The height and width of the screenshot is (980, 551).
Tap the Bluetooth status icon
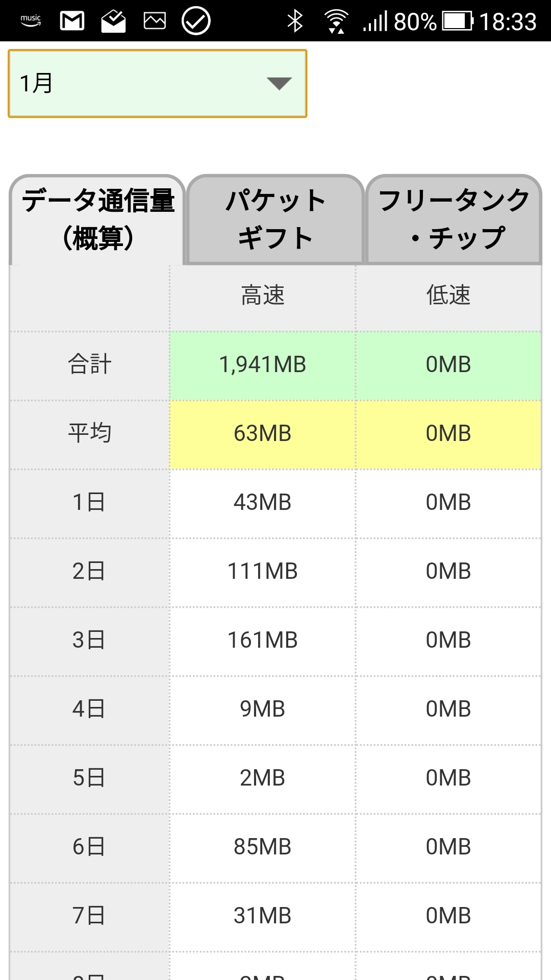point(295,21)
